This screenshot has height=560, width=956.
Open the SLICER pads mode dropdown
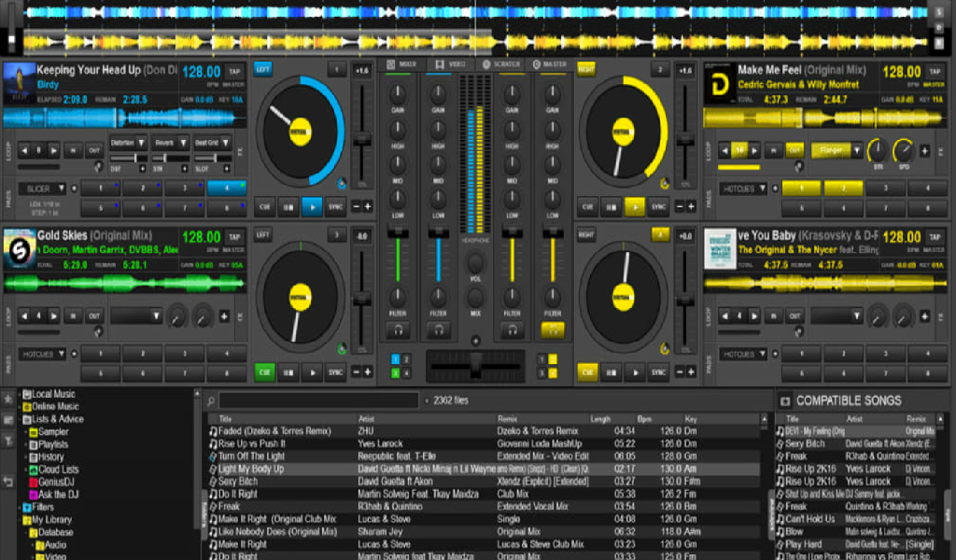point(45,189)
